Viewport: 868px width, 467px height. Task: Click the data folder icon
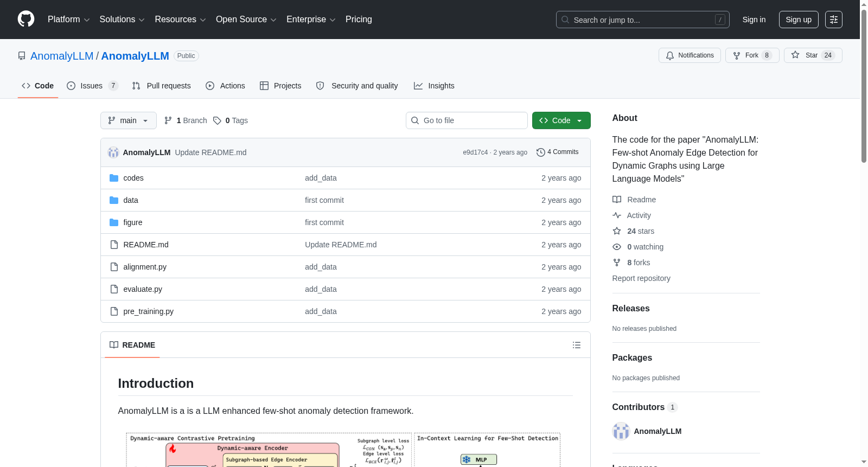[x=114, y=200]
